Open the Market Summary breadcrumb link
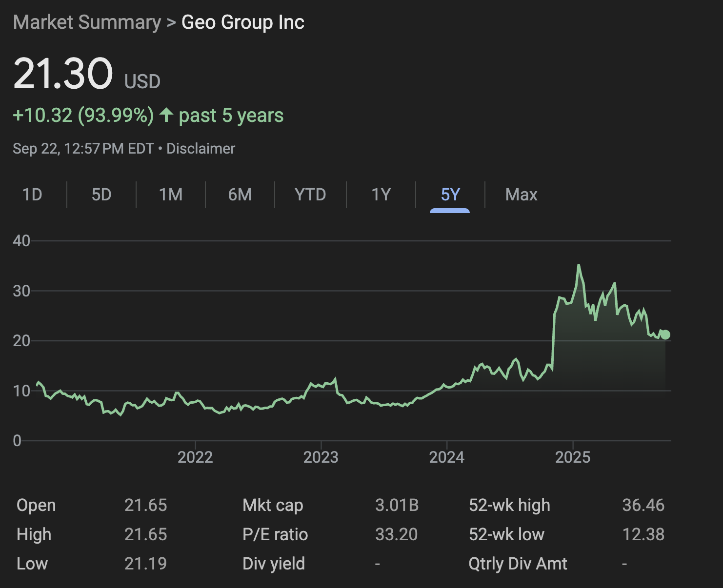Screen dimensions: 723x588 pyautogui.click(x=87, y=22)
